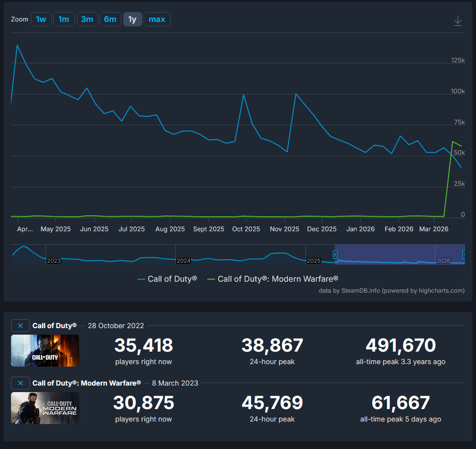Click the 35,418 players right now value

click(144, 346)
